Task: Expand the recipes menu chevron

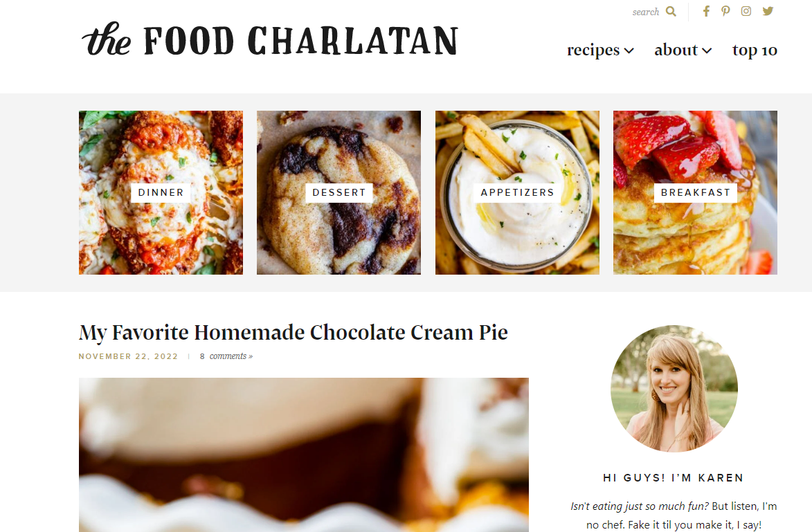Action: tap(629, 51)
